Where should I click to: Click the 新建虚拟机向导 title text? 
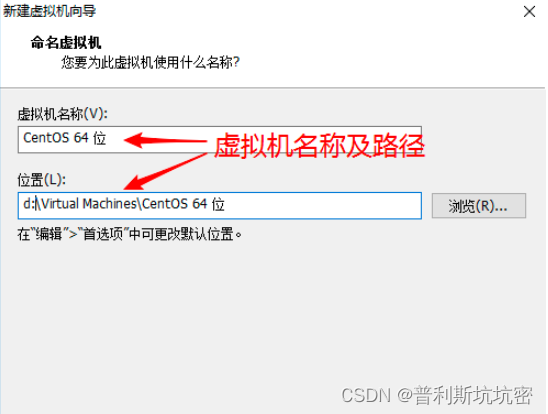49,11
